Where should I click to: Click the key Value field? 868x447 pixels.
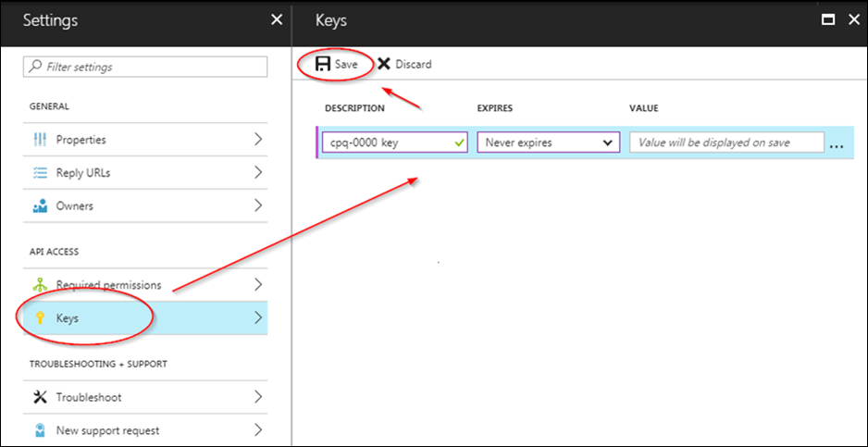(725, 143)
